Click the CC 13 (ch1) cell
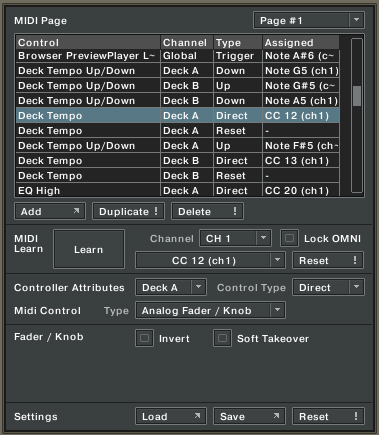 [x=301, y=160]
